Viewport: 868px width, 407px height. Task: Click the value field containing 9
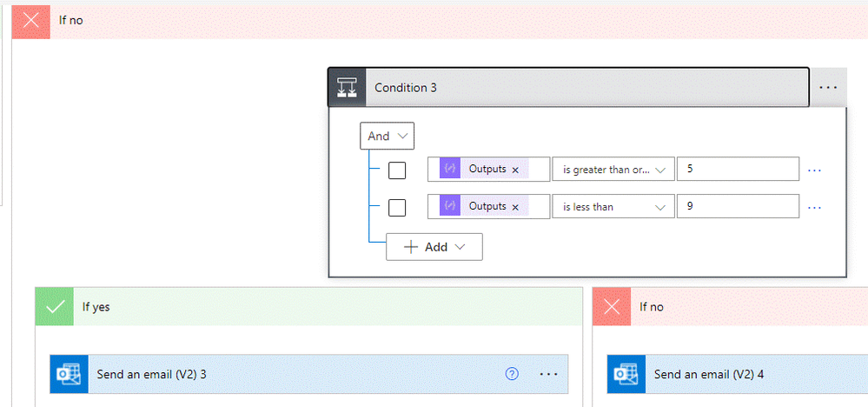point(738,207)
